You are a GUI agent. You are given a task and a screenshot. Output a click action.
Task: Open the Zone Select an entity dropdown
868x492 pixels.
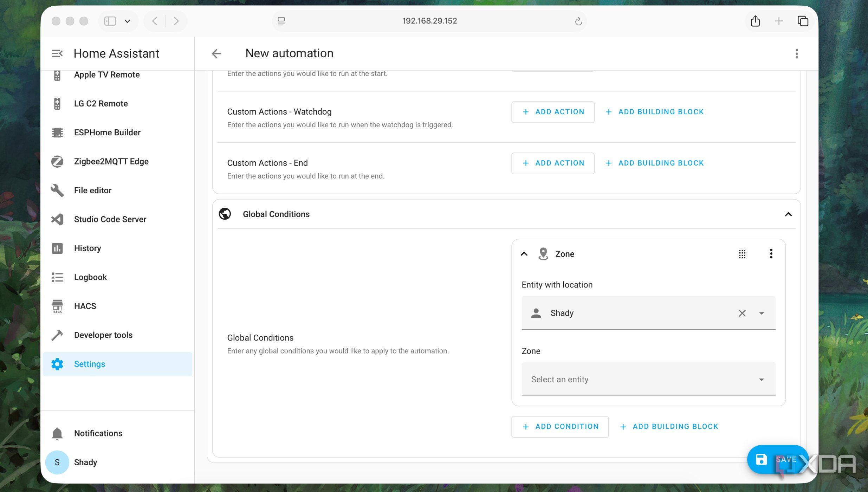[x=648, y=379]
